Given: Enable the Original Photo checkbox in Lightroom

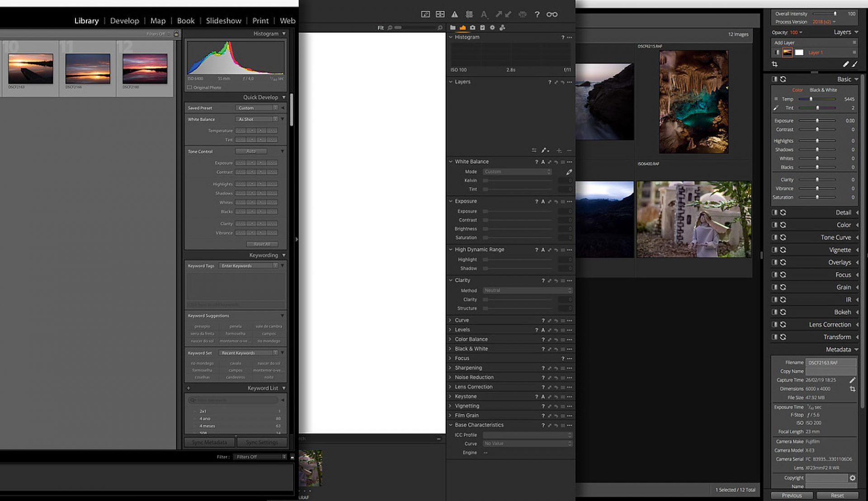Looking at the screenshot, I should [189, 88].
